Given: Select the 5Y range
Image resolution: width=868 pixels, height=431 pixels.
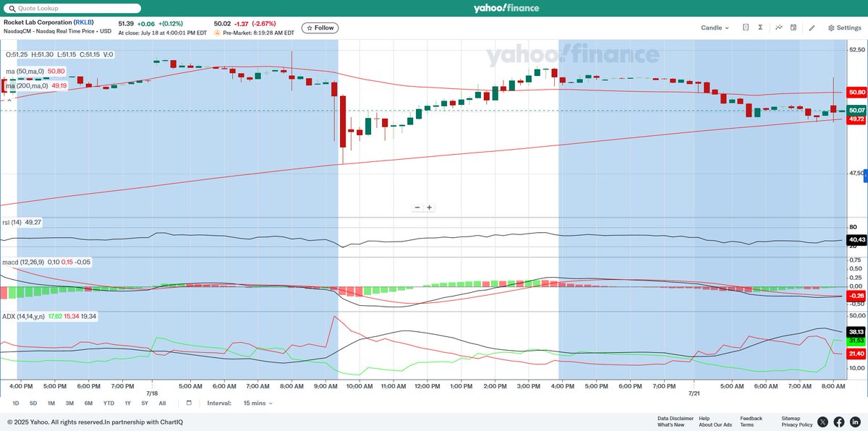Looking at the screenshot, I should click(145, 403).
